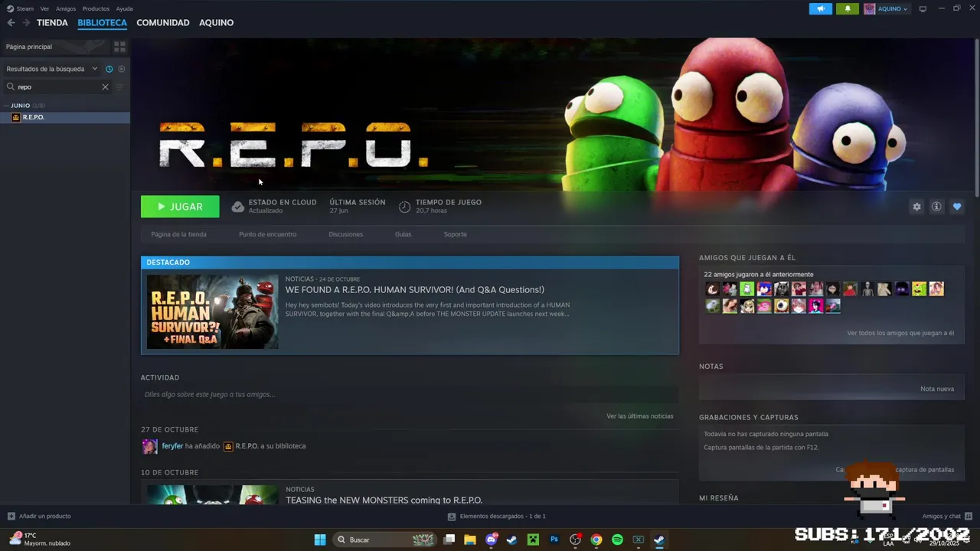
Task: Open Página de la tienda link
Action: [178, 234]
